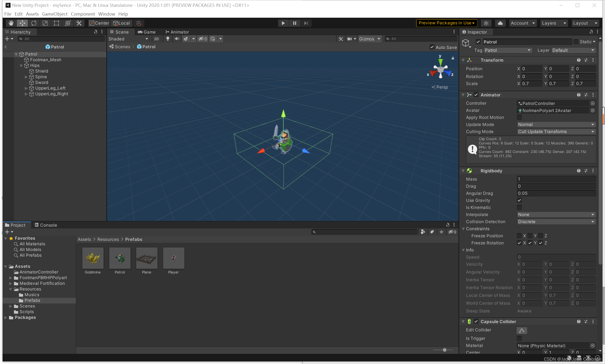Select the Goldmine prefab thumbnail
Image resolution: width=605 pixels, height=364 pixels.
click(x=93, y=258)
